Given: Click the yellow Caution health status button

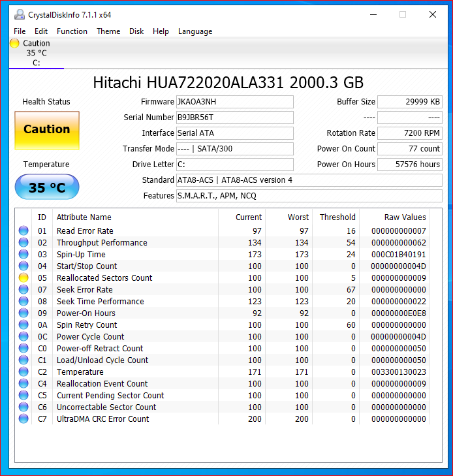Looking at the screenshot, I should point(47,130).
